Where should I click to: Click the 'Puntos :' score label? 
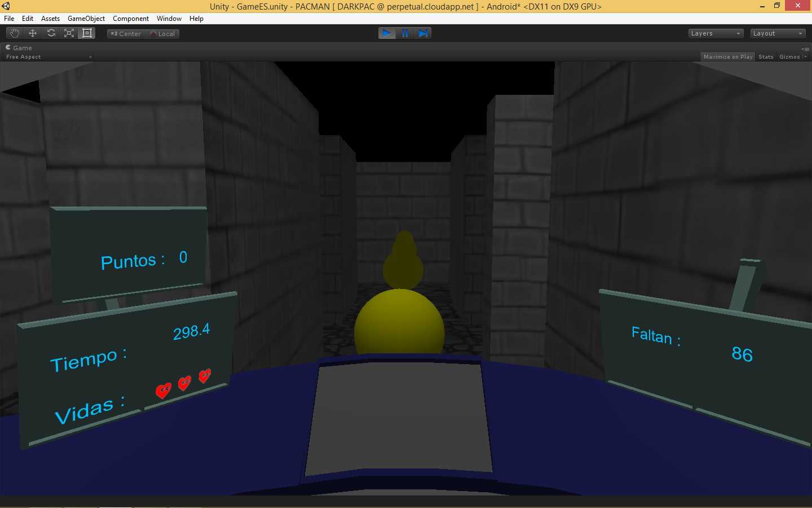click(133, 261)
